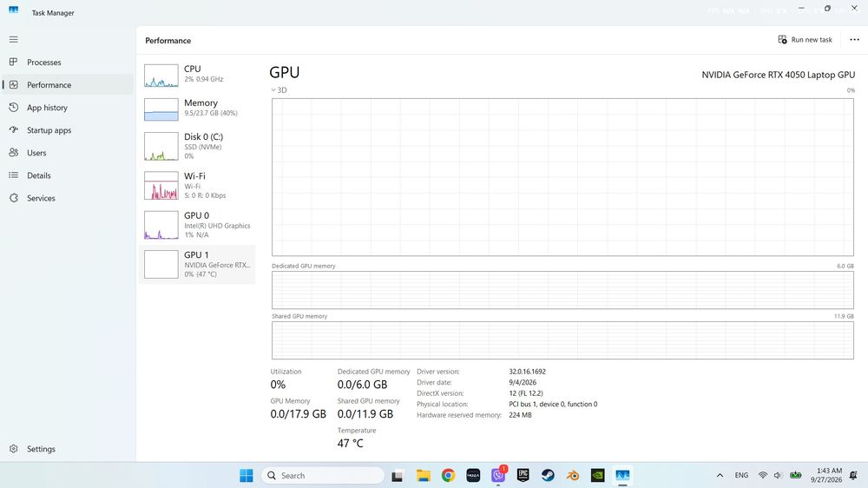Image resolution: width=868 pixels, height=488 pixels.
Task: Click the 0.0/11.9 GB shared memory value
Action: [x=365, y=414]
